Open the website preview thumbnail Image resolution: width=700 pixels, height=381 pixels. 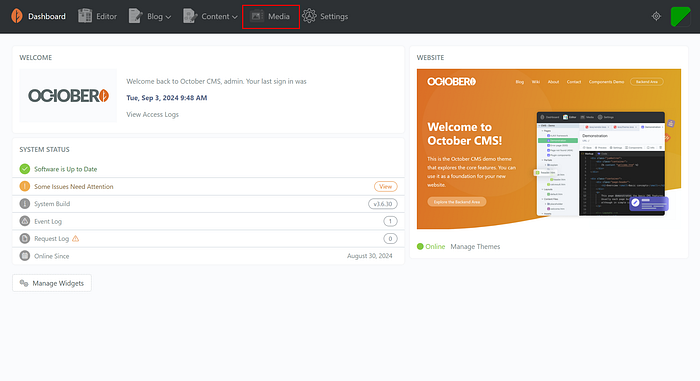coord(549,149)
